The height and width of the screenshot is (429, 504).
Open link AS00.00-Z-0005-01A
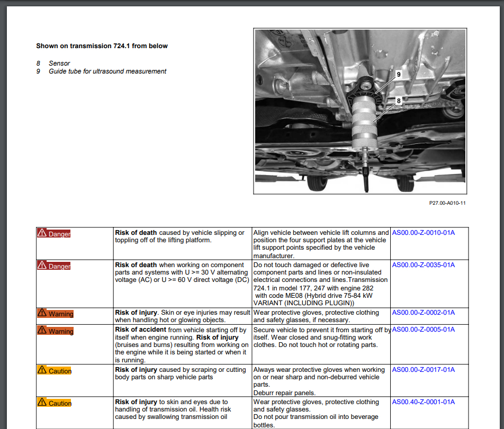click(424, 330)
